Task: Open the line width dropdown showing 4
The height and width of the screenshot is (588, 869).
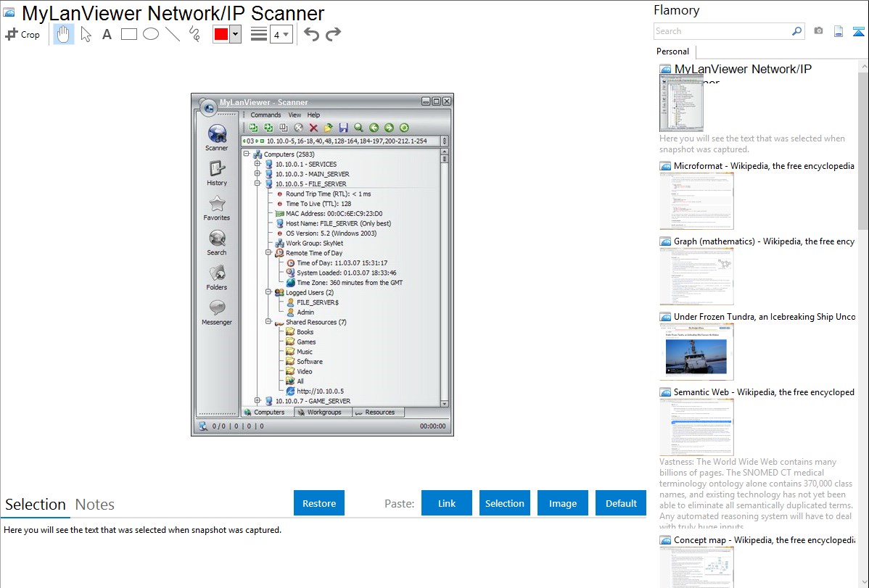Action: [x=281, y=35]
